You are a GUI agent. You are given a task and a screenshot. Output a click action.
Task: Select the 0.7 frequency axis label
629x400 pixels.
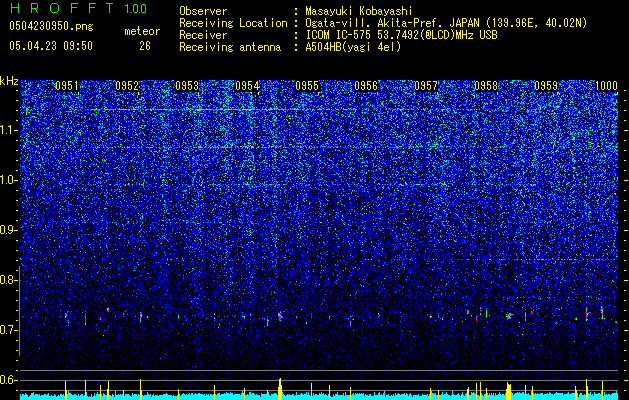click(8, 330)
